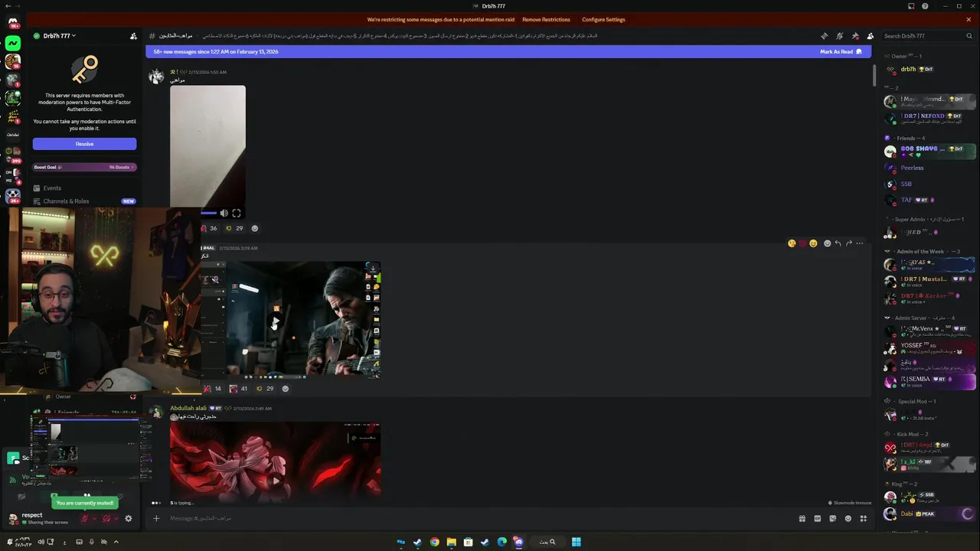The height and width of the screenshot is (551, 980).
Task: Open Chrome icon in taskbar
Action: coord(434,542)
